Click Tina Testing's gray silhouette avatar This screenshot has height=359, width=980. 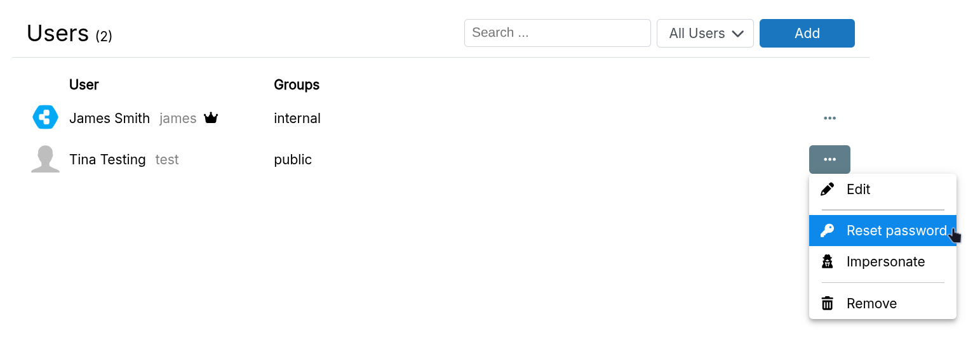tap(45, 159)
